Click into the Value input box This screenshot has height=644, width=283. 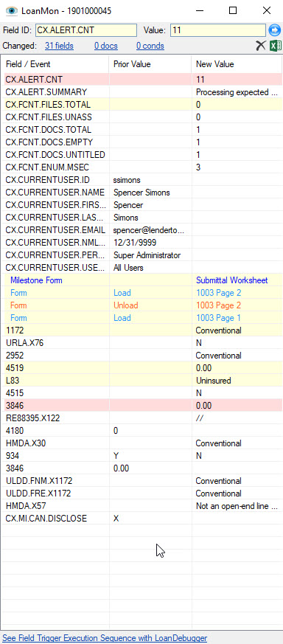tap(218, 30)
